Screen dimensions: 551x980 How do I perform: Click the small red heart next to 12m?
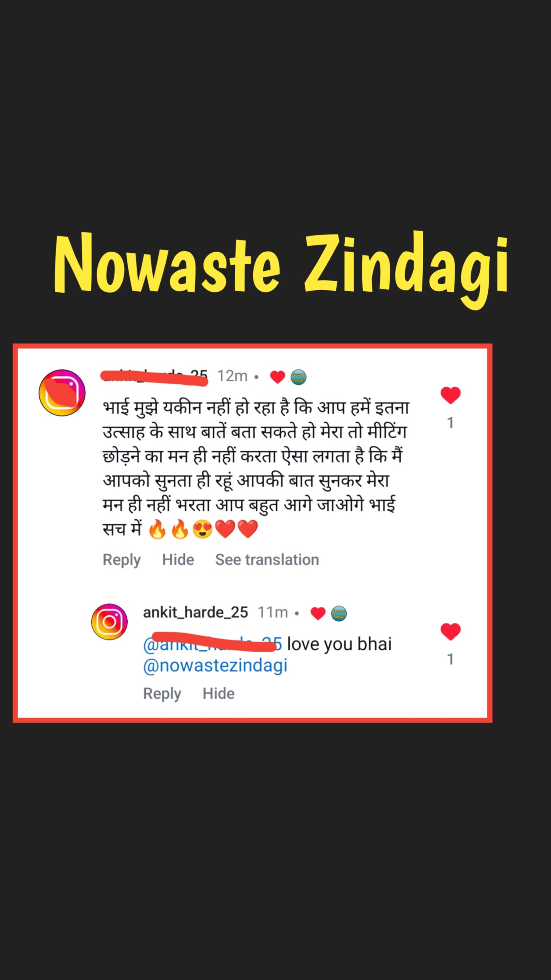pyautogui.click(x=277, y=377)
